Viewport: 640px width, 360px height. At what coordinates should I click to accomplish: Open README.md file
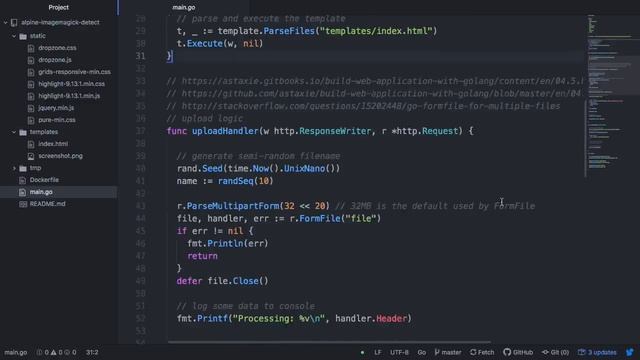point(47,204)
